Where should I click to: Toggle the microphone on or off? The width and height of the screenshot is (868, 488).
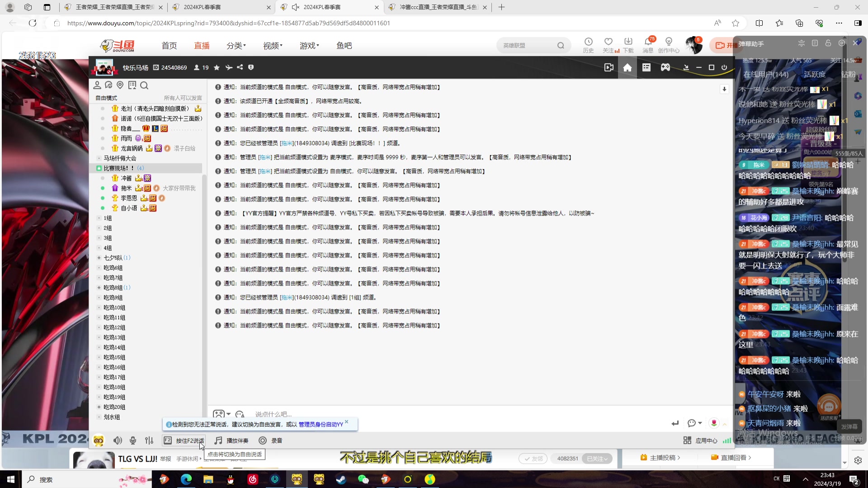click(133, 441)
